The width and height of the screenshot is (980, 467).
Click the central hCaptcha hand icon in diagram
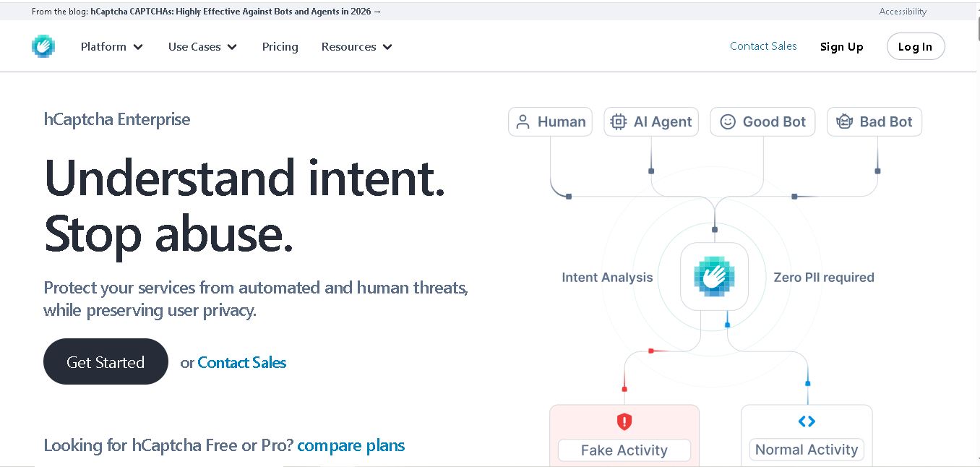tap(714, 276)
